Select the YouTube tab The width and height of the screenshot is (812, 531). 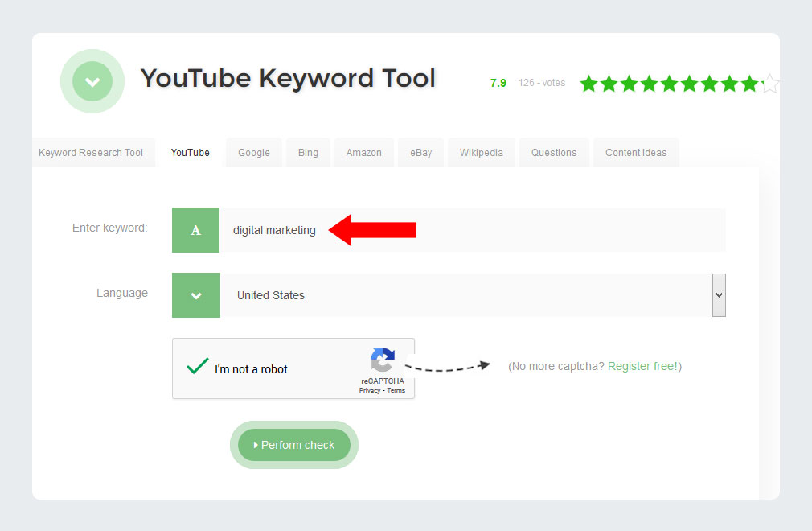coord(190,153)
